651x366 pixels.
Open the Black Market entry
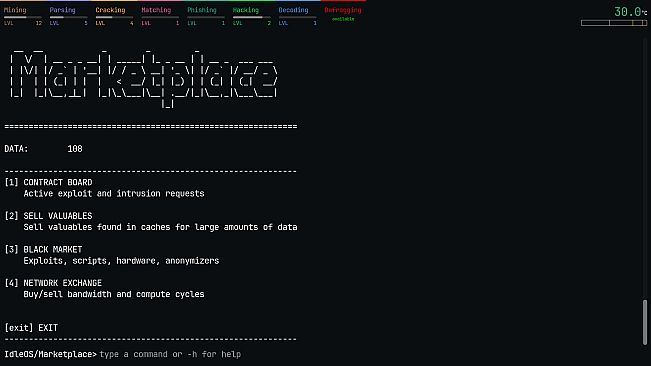point(112,255)
